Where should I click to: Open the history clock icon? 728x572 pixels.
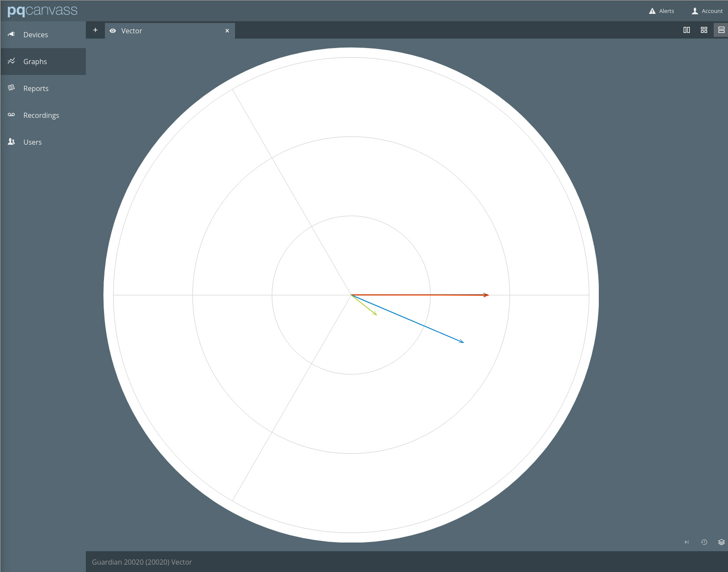[x=704, y=542]
